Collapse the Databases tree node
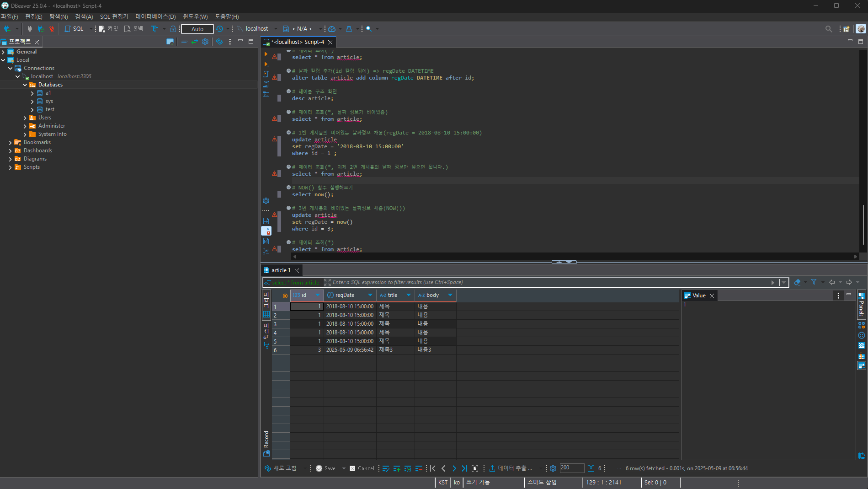868x489 pixels. pos(25,85)
